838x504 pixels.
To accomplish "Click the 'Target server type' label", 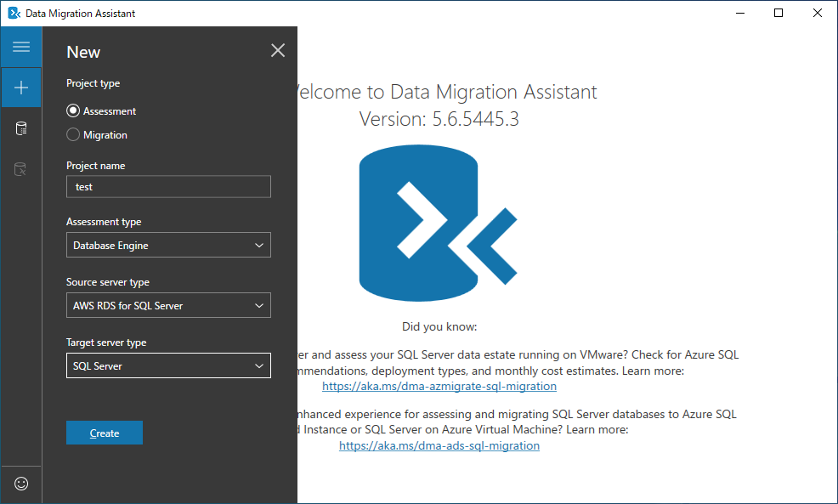I will (106, 343).
